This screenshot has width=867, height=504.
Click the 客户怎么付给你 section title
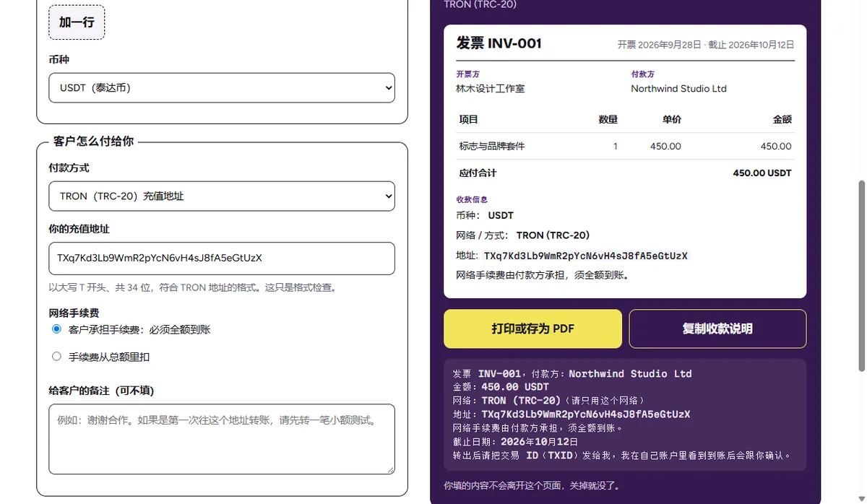94,142
